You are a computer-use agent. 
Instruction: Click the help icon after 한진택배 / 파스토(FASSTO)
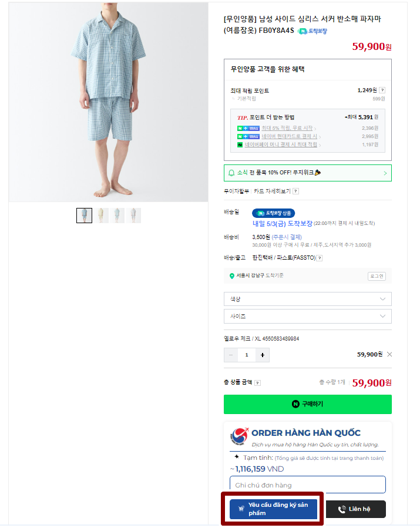point(320,258)
